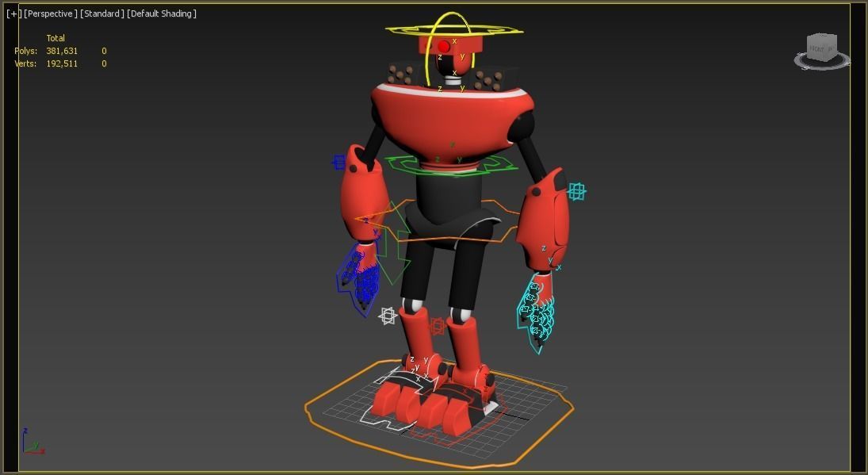
Task: Select the red eye sphere on the head
Action: click(444, 47)
